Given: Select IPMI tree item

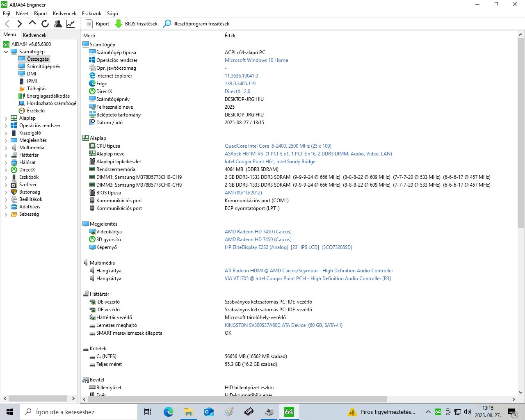Looking at the screenshot, I should (x=32, y=81).
